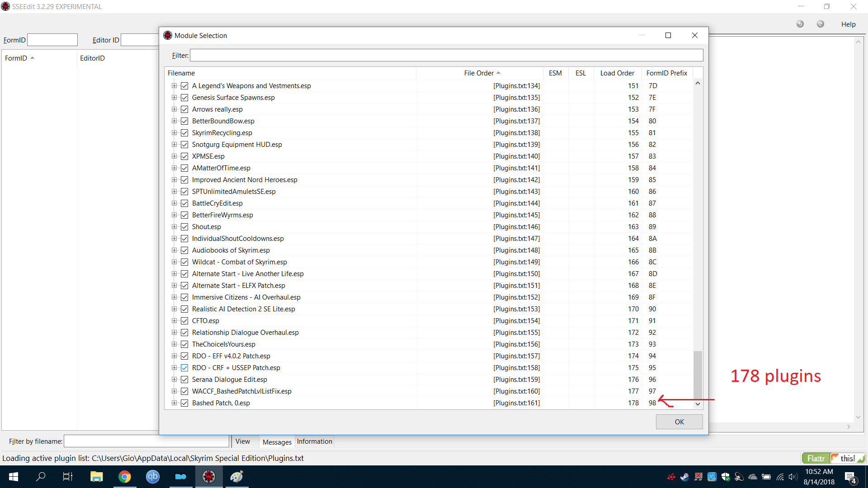Expand the SkyrimRecycling.esp tree node
The width and height of the screenshot is (868, 488).
coord(174,133)
